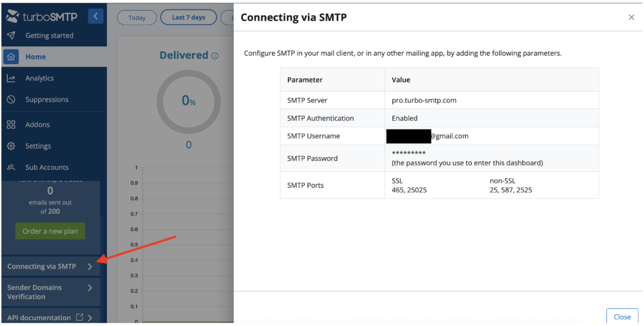Select the Last 7 days filter
Viewport: 644px width, 326px height.
188,17
